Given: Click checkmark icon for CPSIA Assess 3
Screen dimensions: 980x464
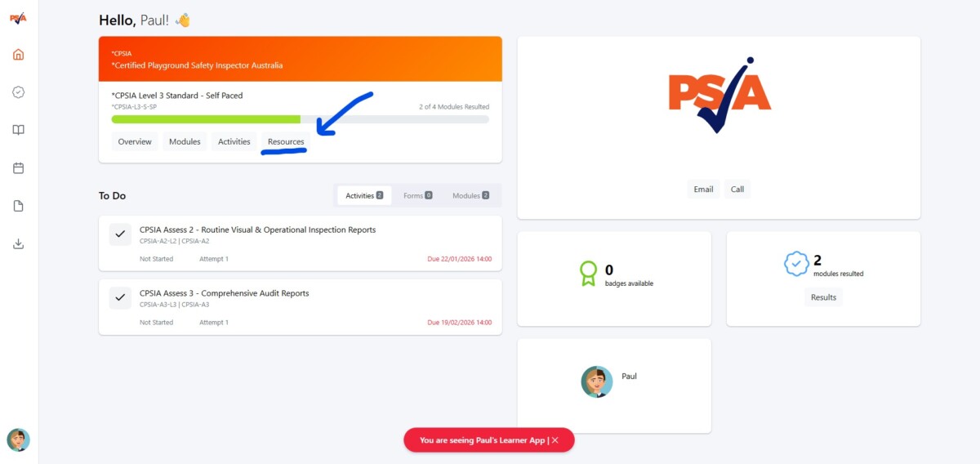Looking at the screenshot, I should point(120,297).
